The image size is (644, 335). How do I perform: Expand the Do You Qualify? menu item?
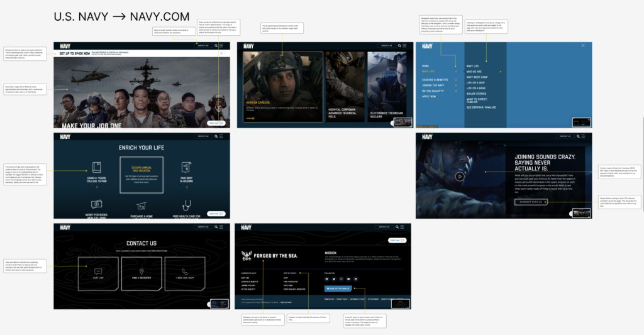455,91
